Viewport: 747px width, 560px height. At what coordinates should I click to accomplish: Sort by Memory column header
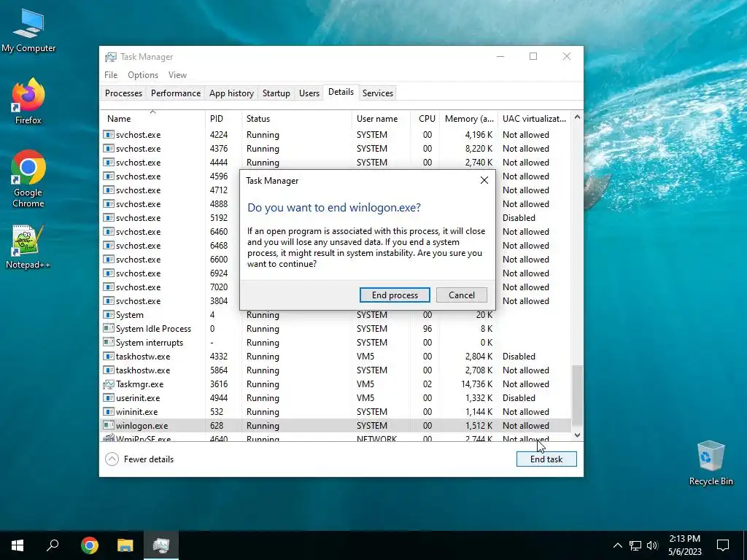469,119
